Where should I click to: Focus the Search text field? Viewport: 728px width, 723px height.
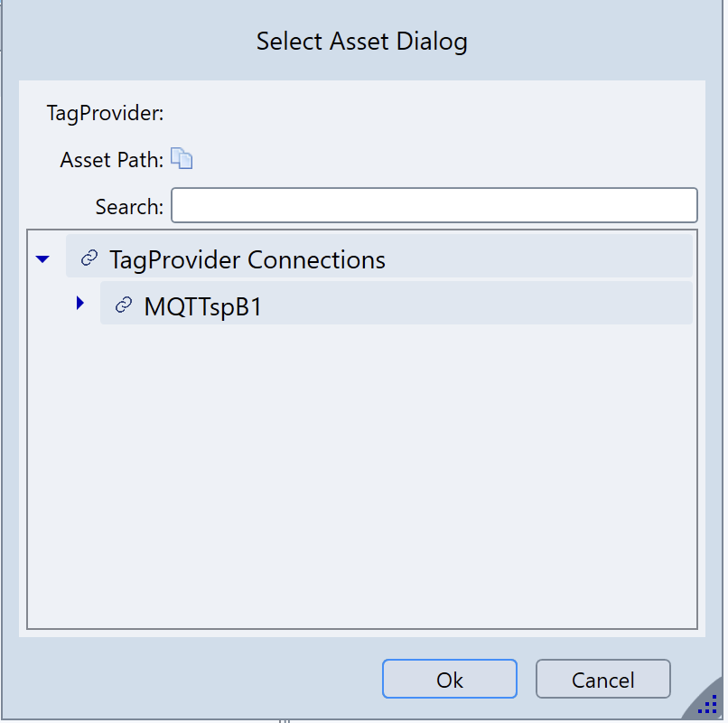click(434, 205)
